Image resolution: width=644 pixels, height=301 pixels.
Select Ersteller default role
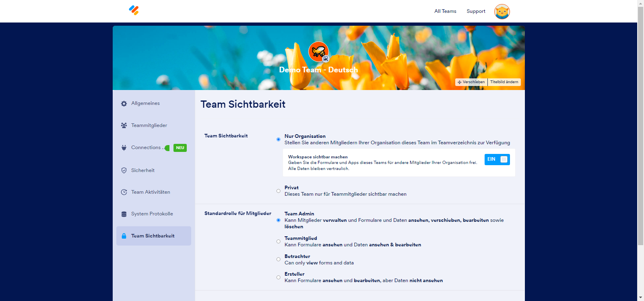[279, 277]
